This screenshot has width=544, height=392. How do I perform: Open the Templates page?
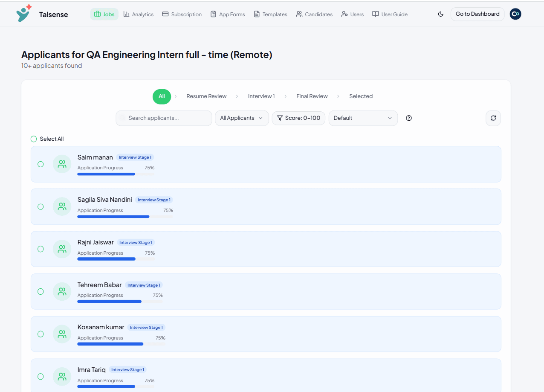point(270,14)
